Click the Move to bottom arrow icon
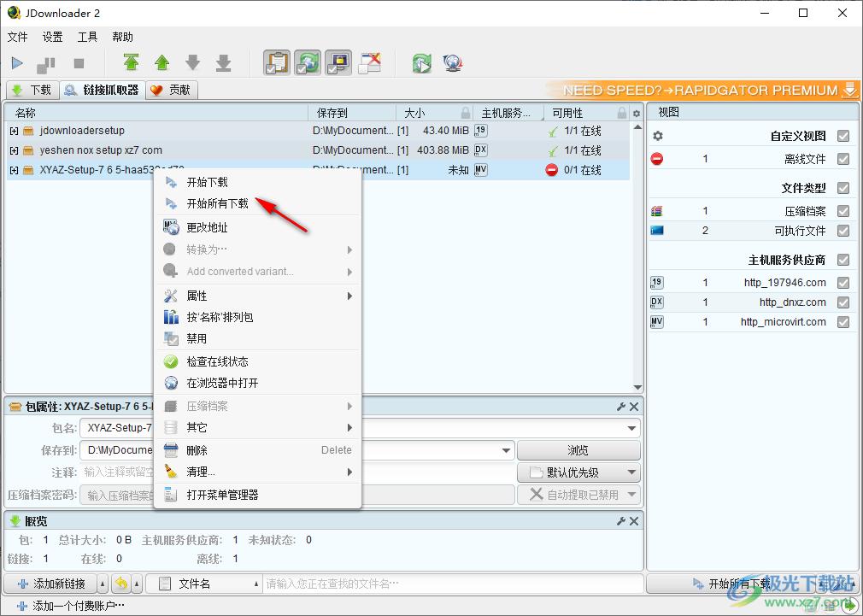Image resolution: width=863 pixels, height=616 pixels. coord(224,62)
